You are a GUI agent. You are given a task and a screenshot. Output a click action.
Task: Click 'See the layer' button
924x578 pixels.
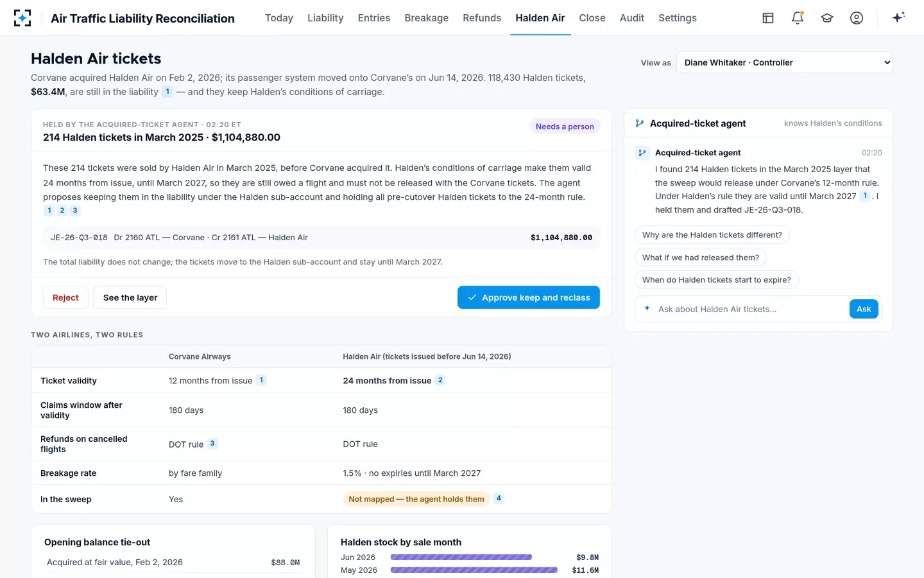[130, 297]
